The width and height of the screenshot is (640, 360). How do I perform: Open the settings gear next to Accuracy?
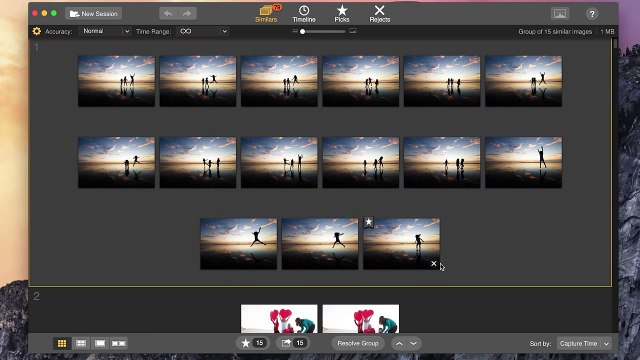(x=37, y=31)
